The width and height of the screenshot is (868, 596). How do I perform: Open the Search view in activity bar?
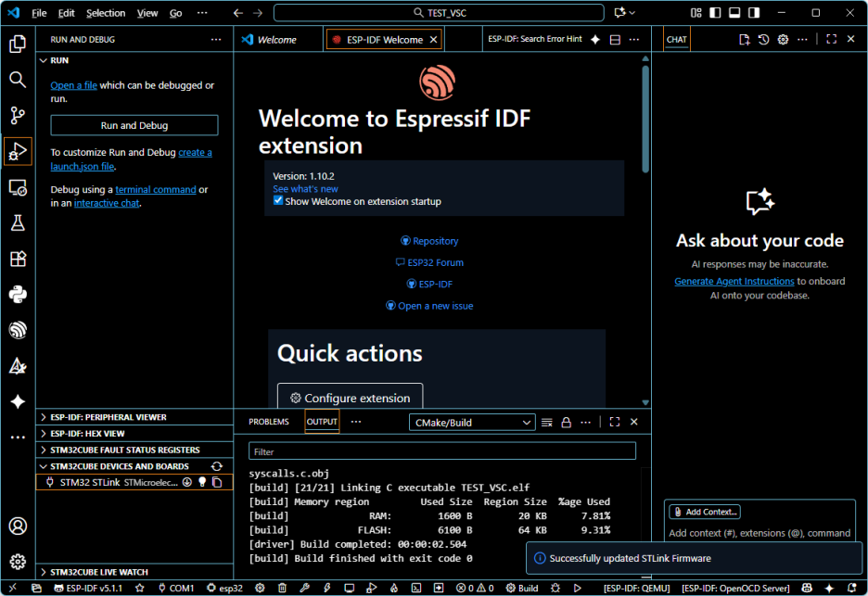click(x=18, y=80)
